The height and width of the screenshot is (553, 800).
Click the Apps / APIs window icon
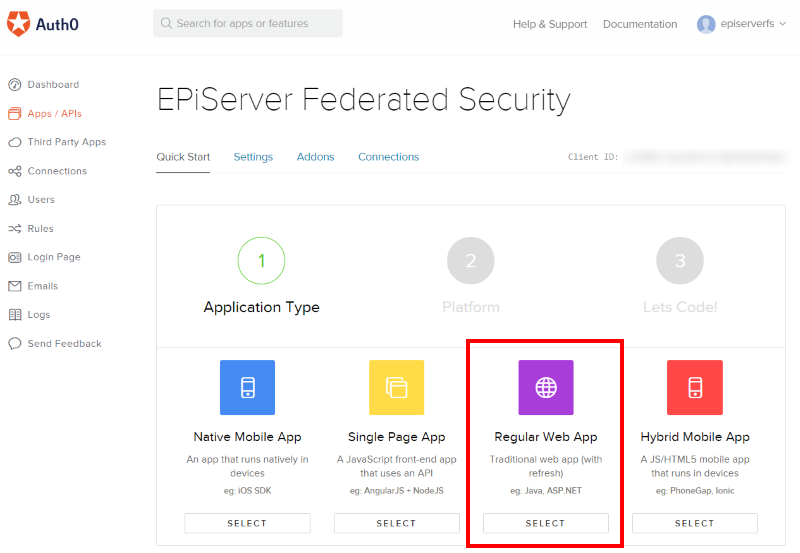pos(15,113)
